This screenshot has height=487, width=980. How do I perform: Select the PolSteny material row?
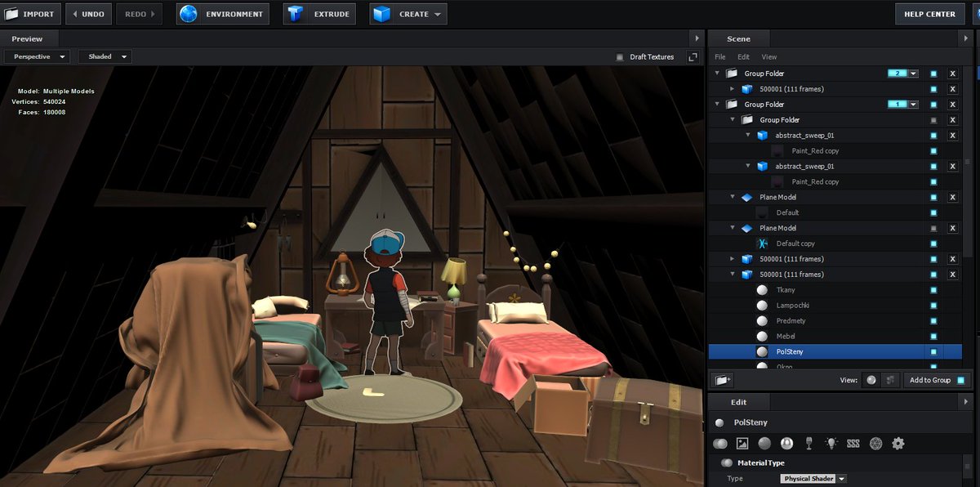(x=836, y=352)
